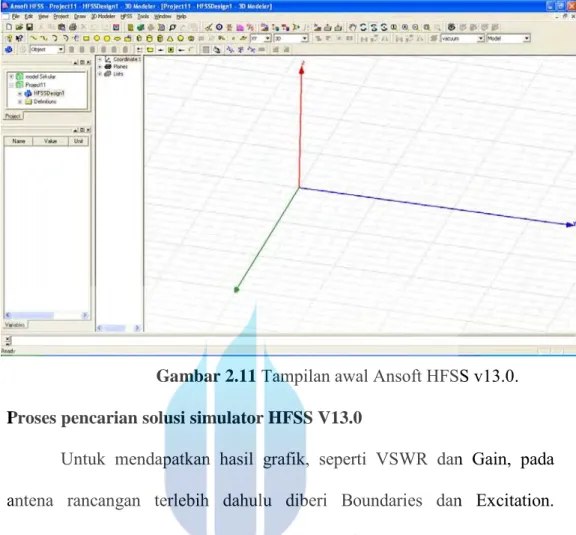This screenshot has width=576, height=535.
Task: Click the modeler tree scrollbar right arrow
Action: coord(137,328)
